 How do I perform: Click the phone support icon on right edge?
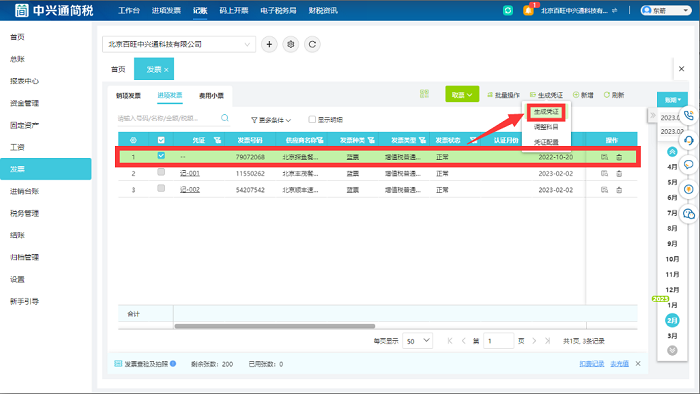click(688, 116)
